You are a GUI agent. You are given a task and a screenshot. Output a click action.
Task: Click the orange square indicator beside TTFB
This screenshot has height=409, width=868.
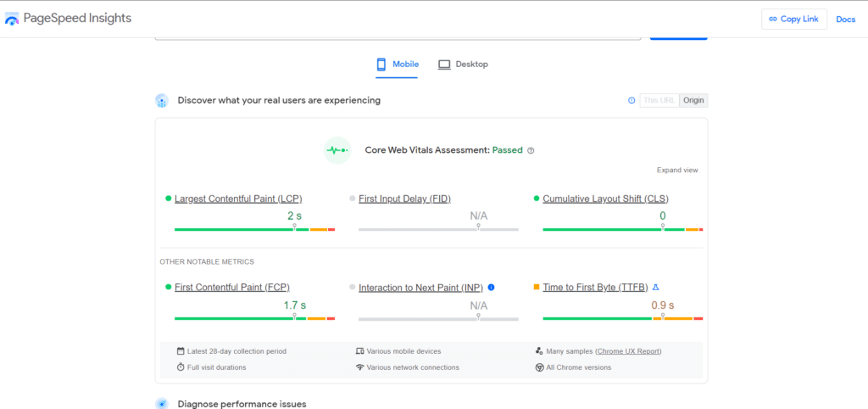pos(537,287)
